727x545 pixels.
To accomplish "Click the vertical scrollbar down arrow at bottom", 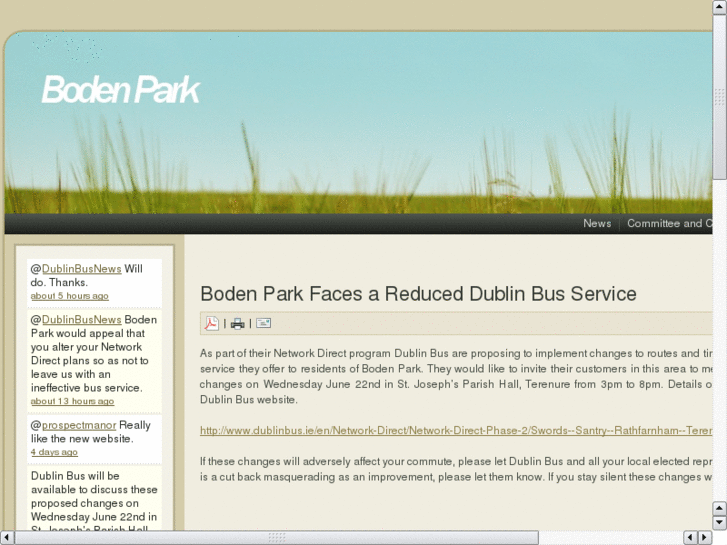I will pos(719,523).
